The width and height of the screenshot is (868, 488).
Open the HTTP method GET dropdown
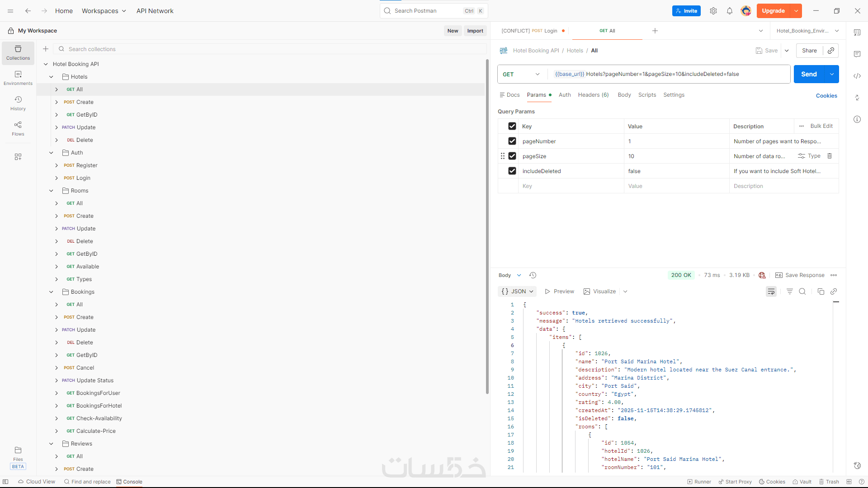pos(522,74)
